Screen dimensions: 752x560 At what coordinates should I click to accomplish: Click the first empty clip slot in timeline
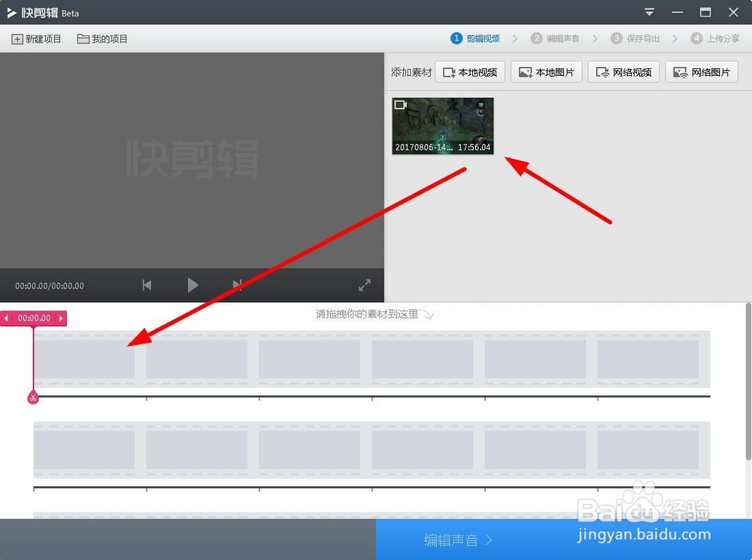click(x=84, y=359)
